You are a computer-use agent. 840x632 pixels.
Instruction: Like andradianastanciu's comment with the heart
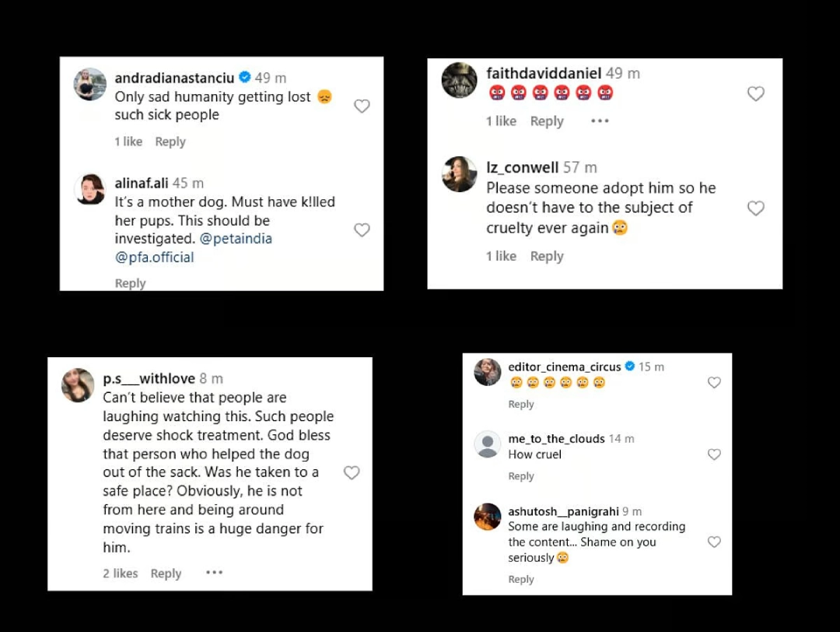point(362,106)
